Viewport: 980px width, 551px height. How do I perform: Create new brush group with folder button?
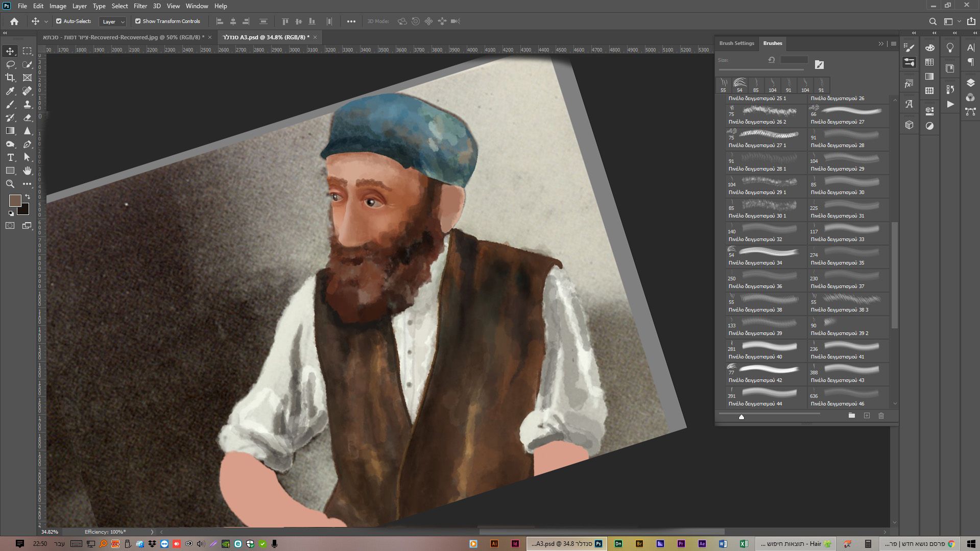pos(851,416)
